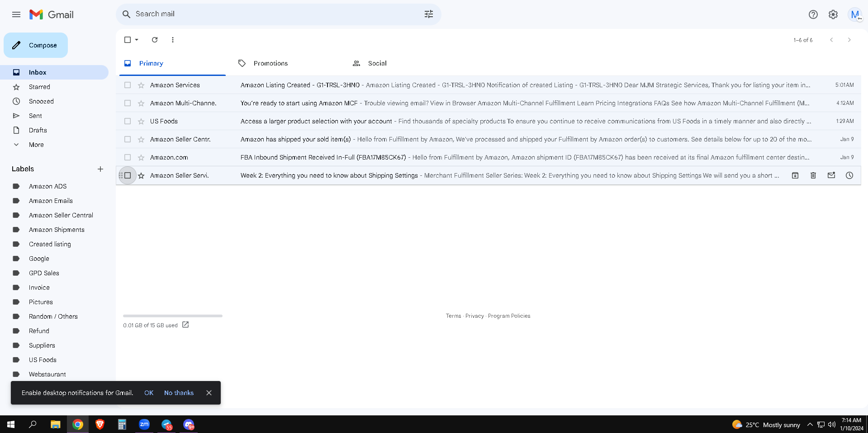Star the Amazon.com email

pyautogui.click(x=141, y=157)
